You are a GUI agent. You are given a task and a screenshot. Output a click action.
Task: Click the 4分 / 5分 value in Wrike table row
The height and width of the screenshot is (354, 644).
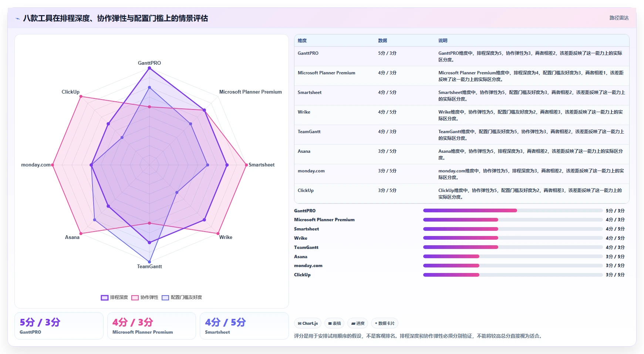coord(387,112)
